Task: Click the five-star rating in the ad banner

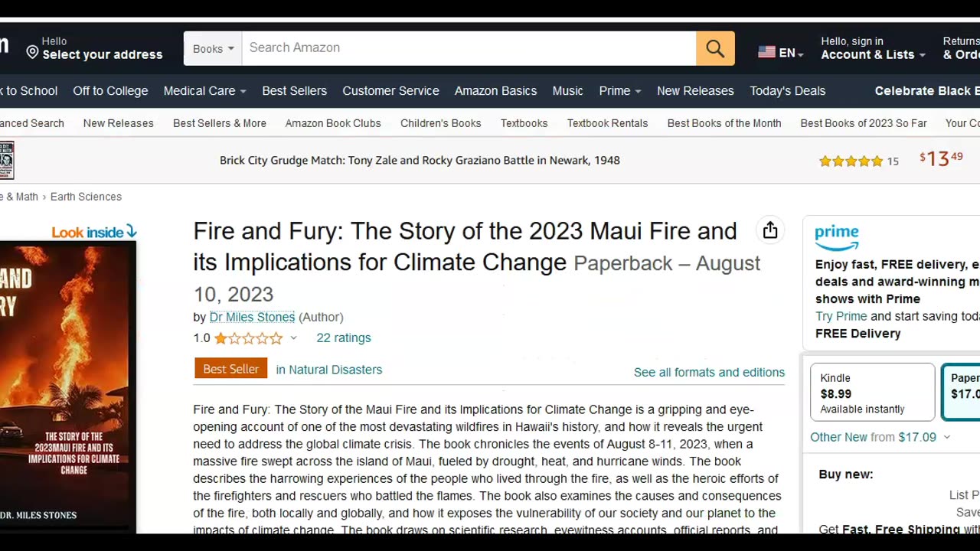Action: pos(851,161)
